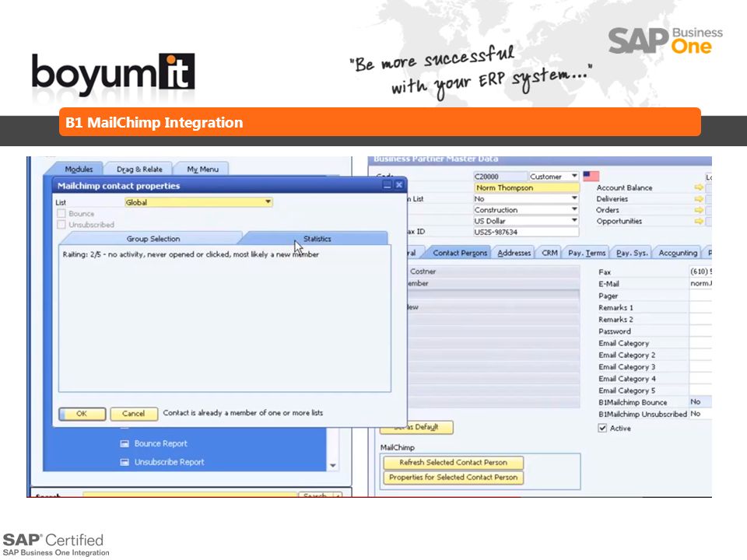Select the Addresses tab
The height and width of the screenshot is (560, 747).
514,253
